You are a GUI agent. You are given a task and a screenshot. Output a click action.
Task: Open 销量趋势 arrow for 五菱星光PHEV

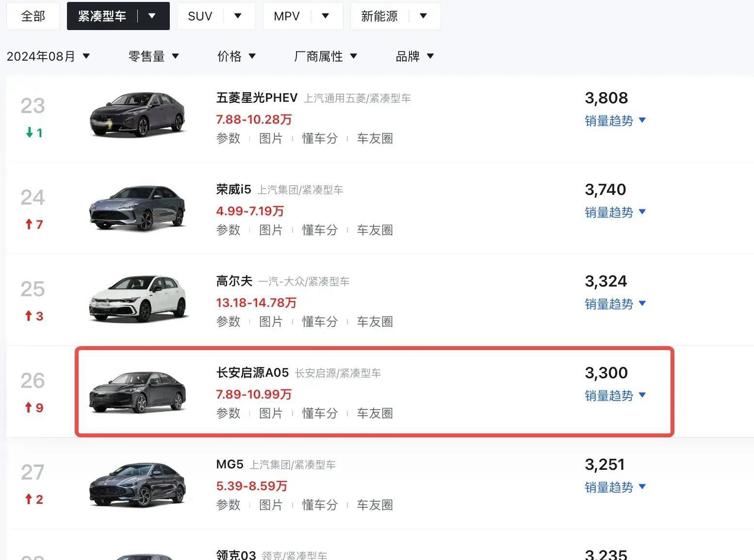[x=642, y=120]
